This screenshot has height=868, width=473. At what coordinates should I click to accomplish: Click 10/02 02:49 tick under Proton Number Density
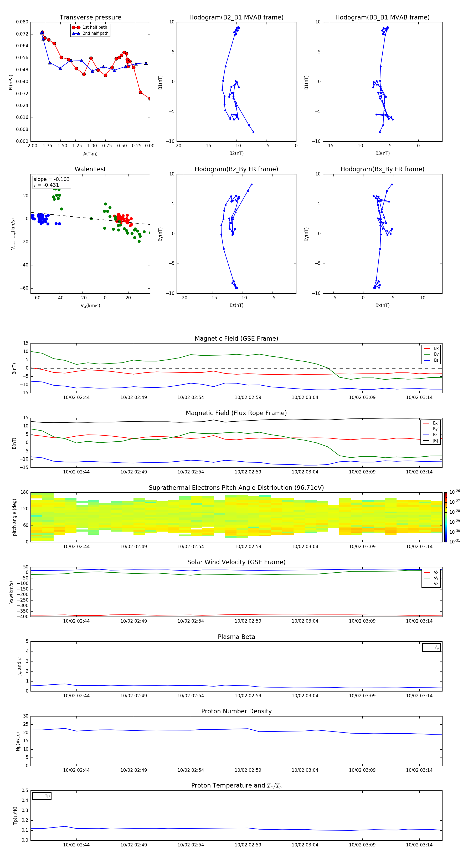click(x=134, y=770)
